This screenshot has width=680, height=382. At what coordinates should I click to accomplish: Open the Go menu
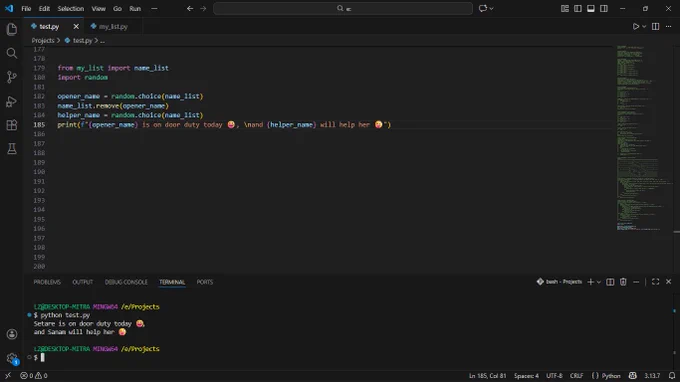click(118, 9)
